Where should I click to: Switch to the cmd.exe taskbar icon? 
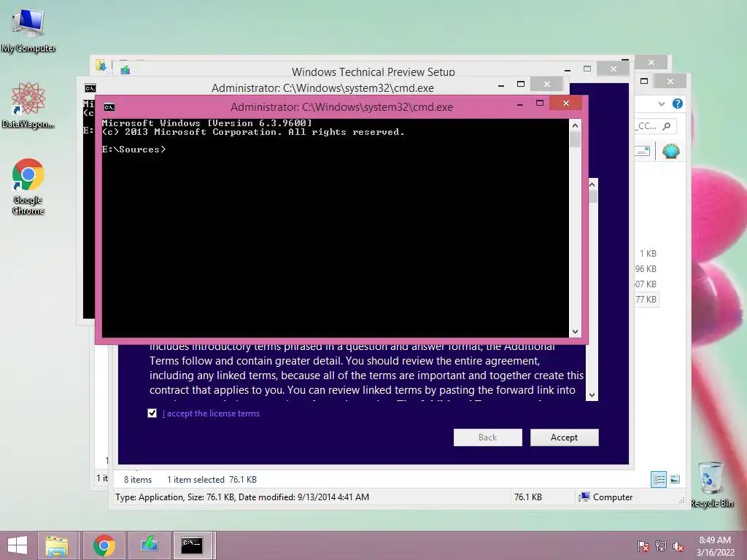point(193,545)
